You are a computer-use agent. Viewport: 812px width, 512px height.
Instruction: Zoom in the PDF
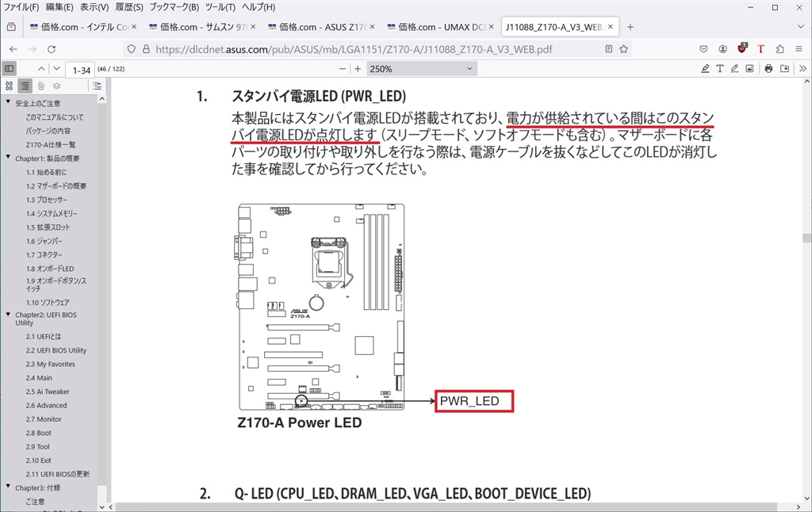click(x=358, y=69)
